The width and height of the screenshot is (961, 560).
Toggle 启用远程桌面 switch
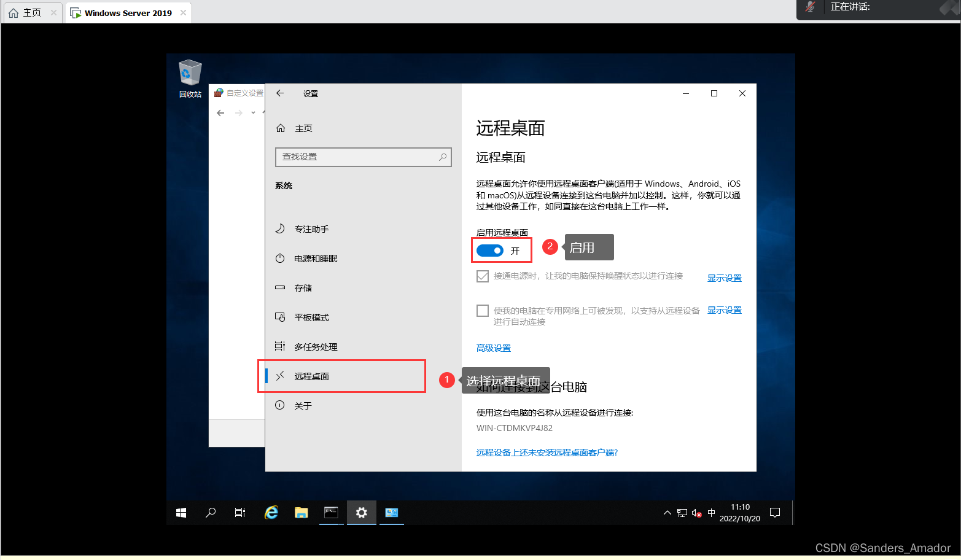point(490,251)
